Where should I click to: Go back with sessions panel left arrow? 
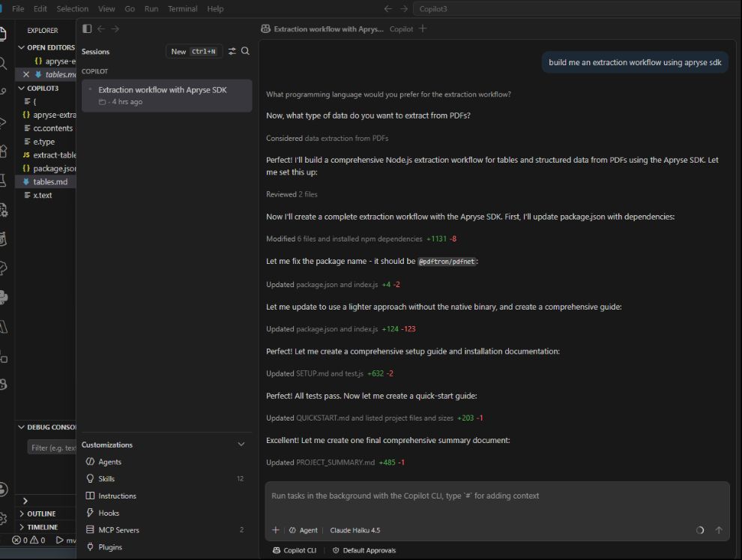pos(101,29)
